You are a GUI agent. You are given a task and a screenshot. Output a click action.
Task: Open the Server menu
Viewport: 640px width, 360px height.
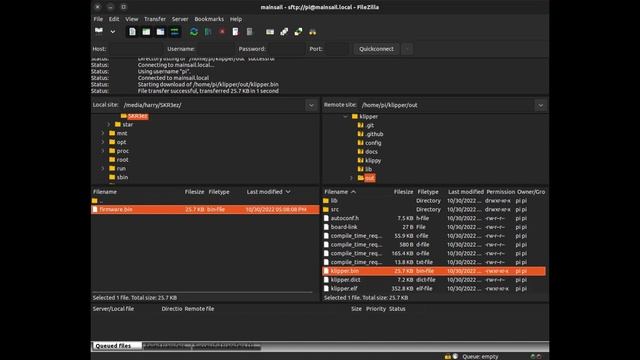tap(180, 19)
